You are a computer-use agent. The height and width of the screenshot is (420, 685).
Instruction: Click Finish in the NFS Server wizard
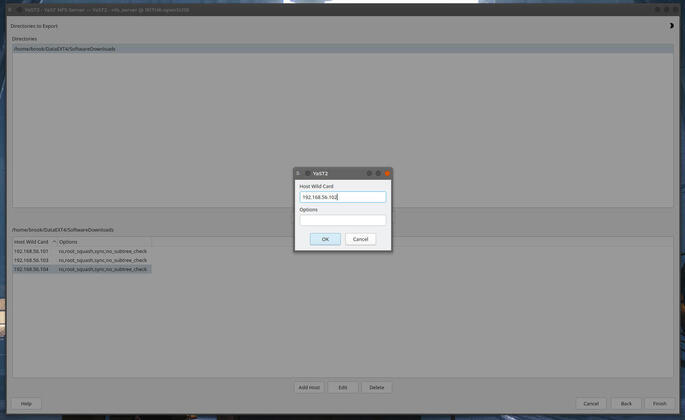(x=660, y=403)
